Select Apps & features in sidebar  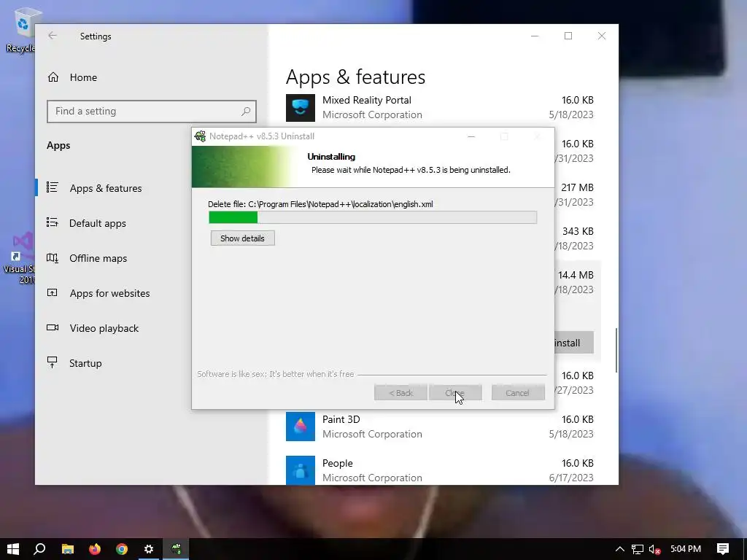106,188
